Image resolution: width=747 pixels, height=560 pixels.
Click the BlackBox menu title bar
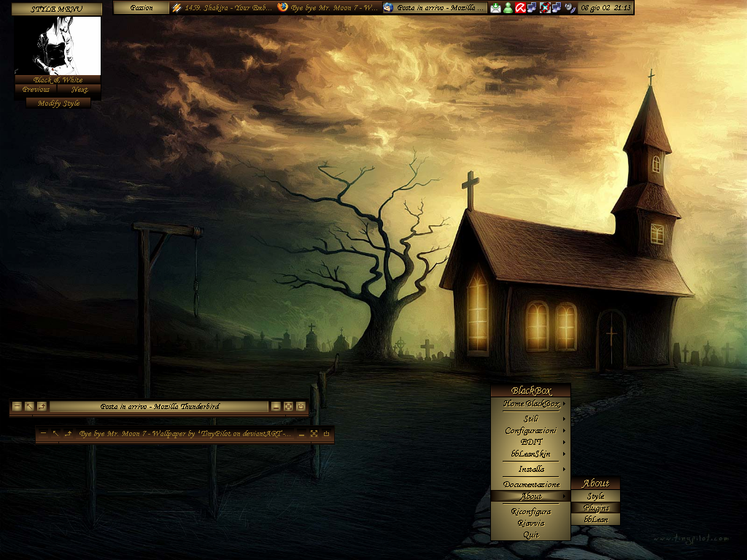click(531, 391)
